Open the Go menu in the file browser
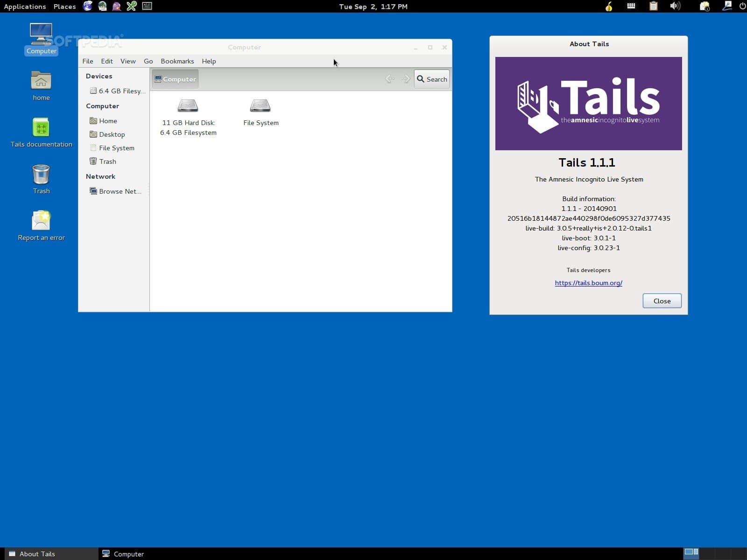 pos(148,61)
